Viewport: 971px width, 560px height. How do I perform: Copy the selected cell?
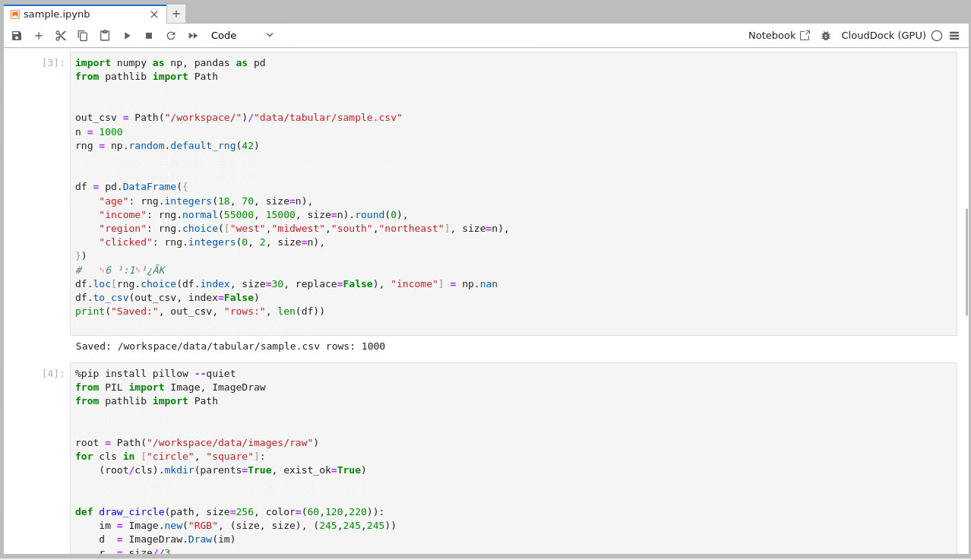(83, 36)
